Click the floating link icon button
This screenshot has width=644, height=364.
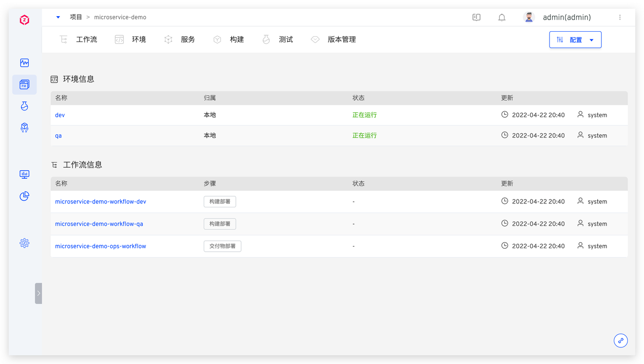click(621, 340)
